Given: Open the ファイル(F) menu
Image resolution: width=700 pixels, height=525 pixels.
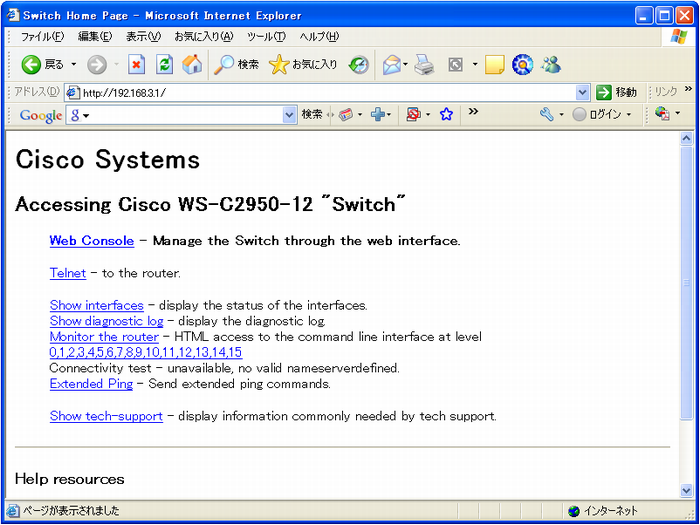Looking at the screenshot, I should [43, 37].
